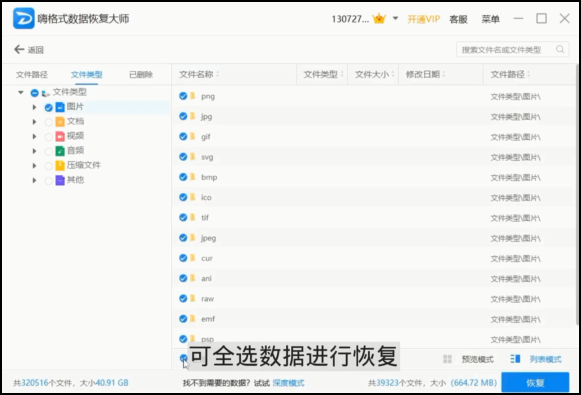Image resolution: width=581 pixels, height=395 pixels.
Task: Open the emf folder icon
Action: (x=193, y=318)
